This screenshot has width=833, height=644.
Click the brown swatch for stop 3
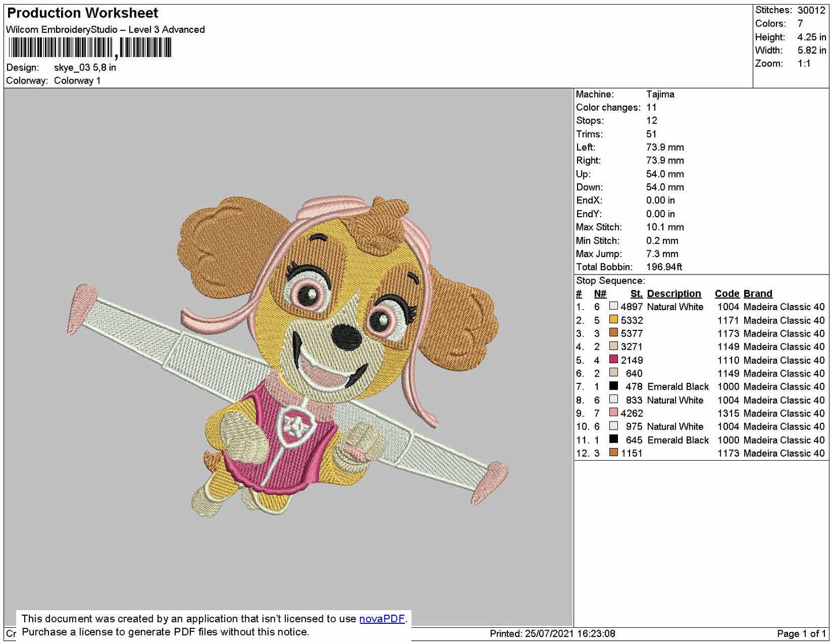click(613, 333)
